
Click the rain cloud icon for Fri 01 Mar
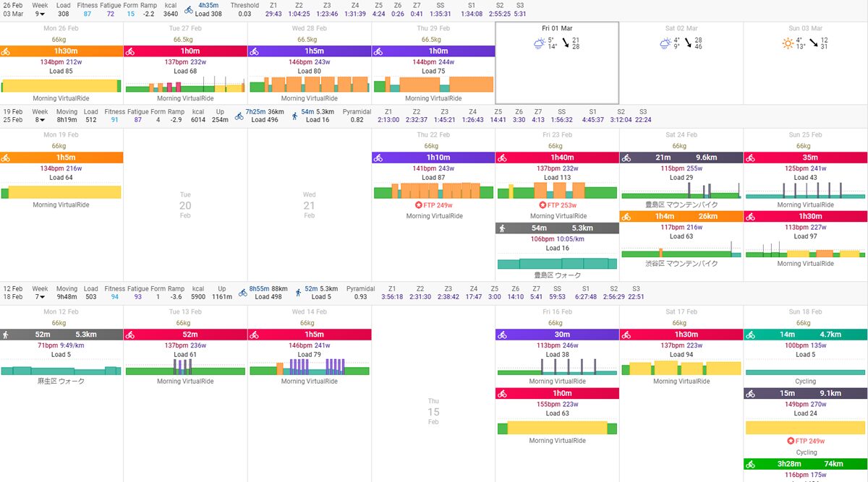point(539,43)
